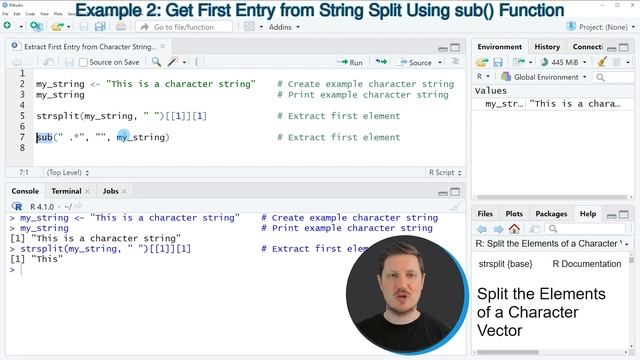Switch to the History tab

tap(547, 47)
